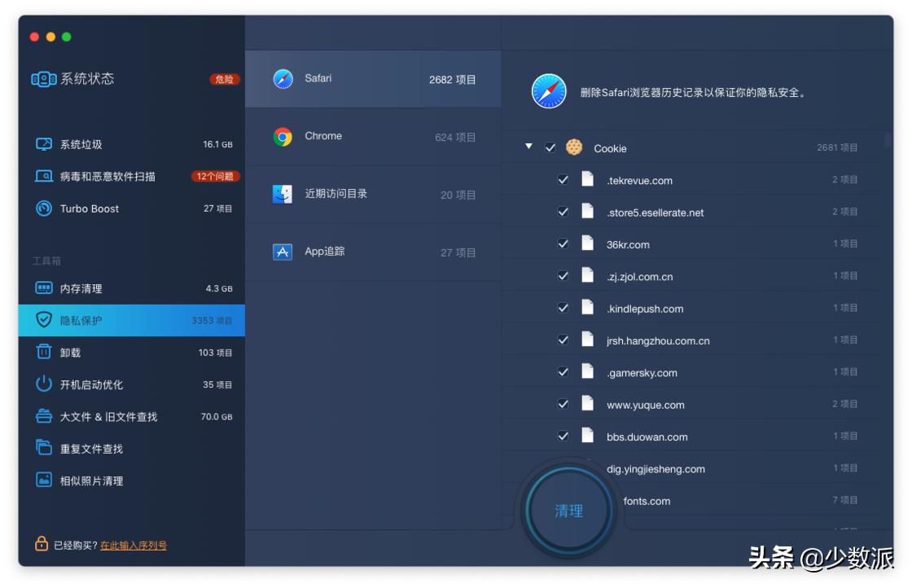The image size is (912, 588).
Task: Click the 工具箱 section heading
Action: 46,261
